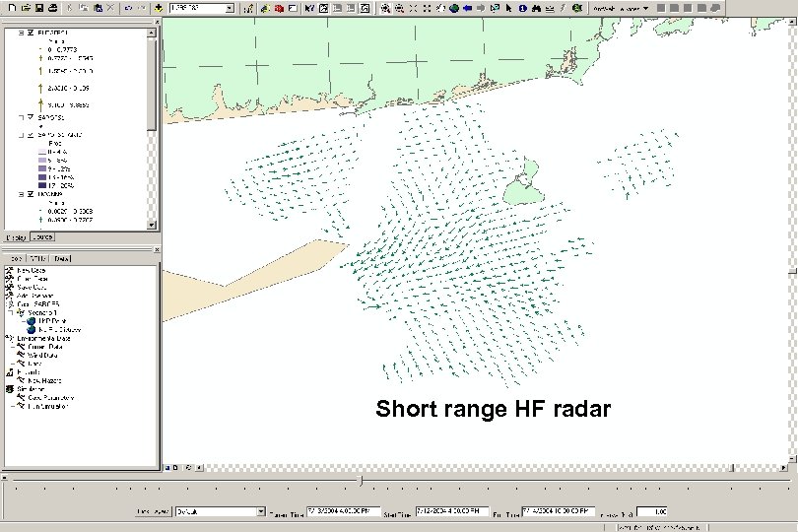Select the black Select Elements pointer
This screenshot has width=798, height=532.
(x=509, y=8)
